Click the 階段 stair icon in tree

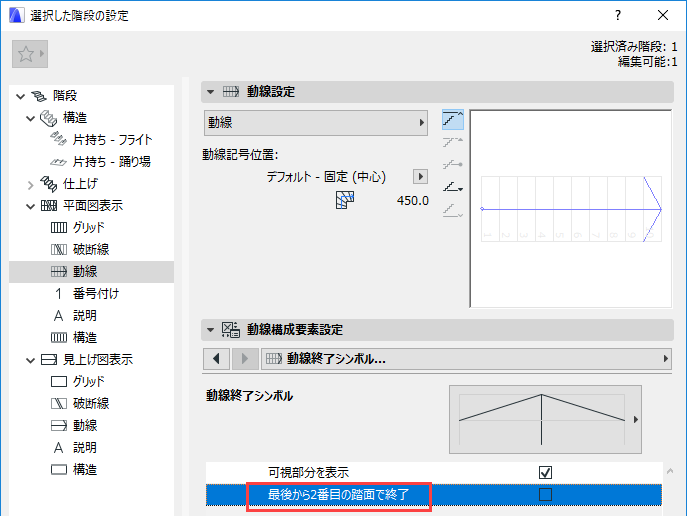pyautogui.click(x=39, y=95)
